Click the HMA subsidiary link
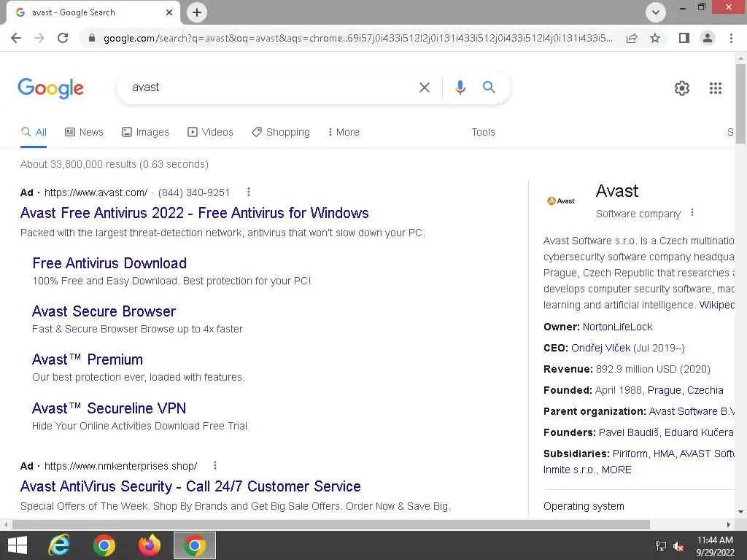The width and height of the screenshot is (747, 560). [664, 454]
